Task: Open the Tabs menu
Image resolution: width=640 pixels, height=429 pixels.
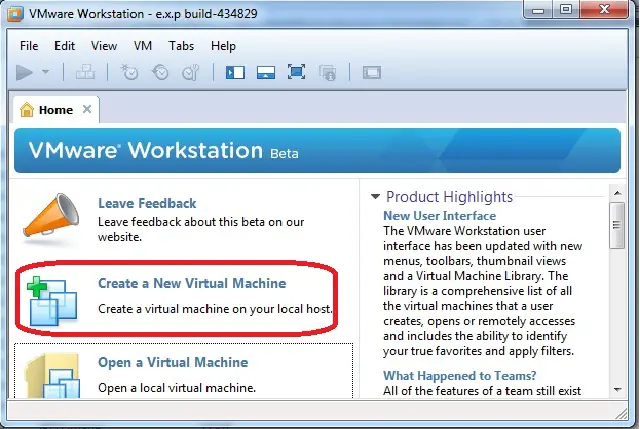Action: pyautogui.click(x=181, y=46)
